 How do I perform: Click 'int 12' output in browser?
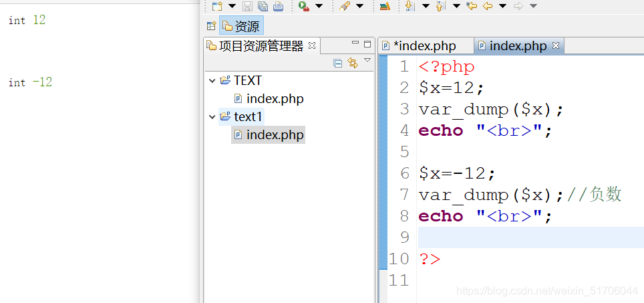[x=27, y=20]
